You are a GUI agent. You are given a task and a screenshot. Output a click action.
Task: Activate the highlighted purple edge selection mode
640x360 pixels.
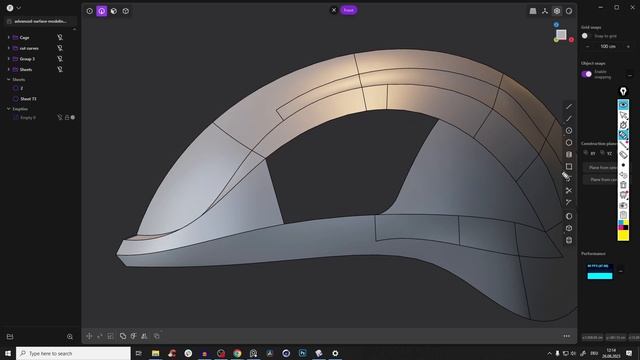(102, 11)
